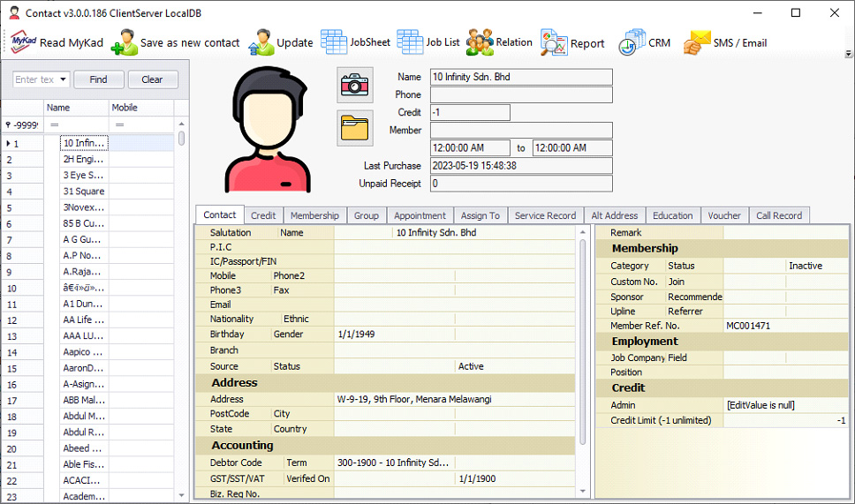Select contact row A1 Dun...
This screenshot has width=855, height=504.
(x=84, y=304)
